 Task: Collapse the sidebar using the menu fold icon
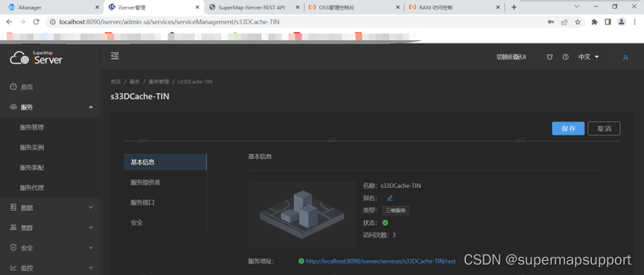pyautogui.click(x=115, y=56)
